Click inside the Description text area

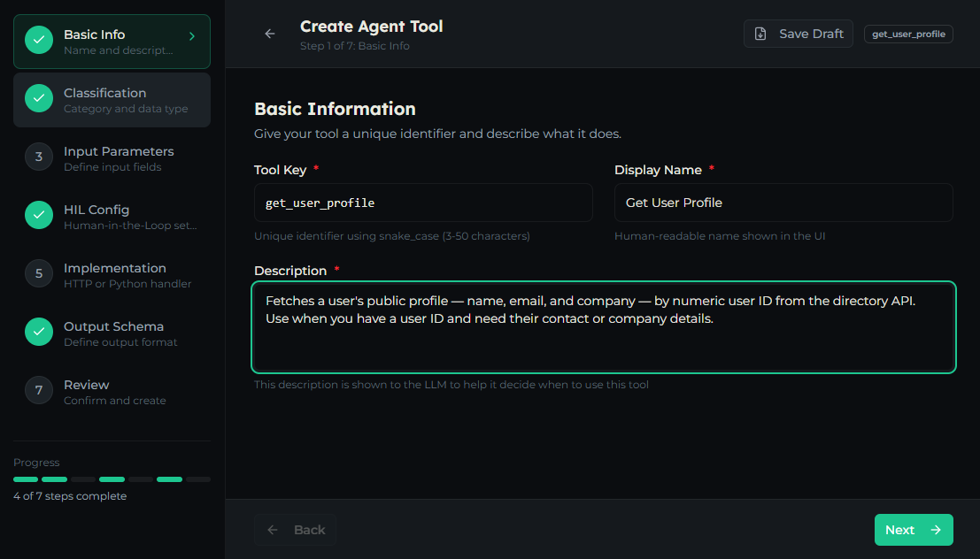(x=604, y=327)
